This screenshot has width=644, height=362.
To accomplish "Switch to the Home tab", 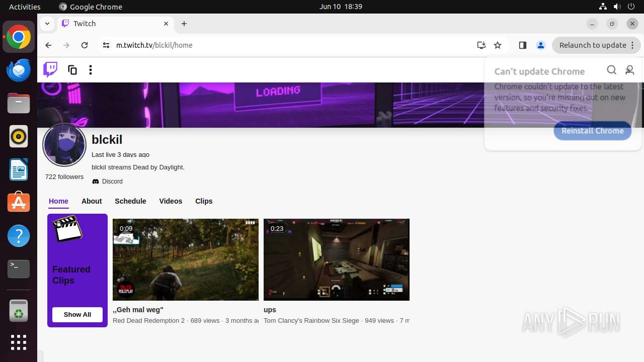I will [x=58, y=201].
